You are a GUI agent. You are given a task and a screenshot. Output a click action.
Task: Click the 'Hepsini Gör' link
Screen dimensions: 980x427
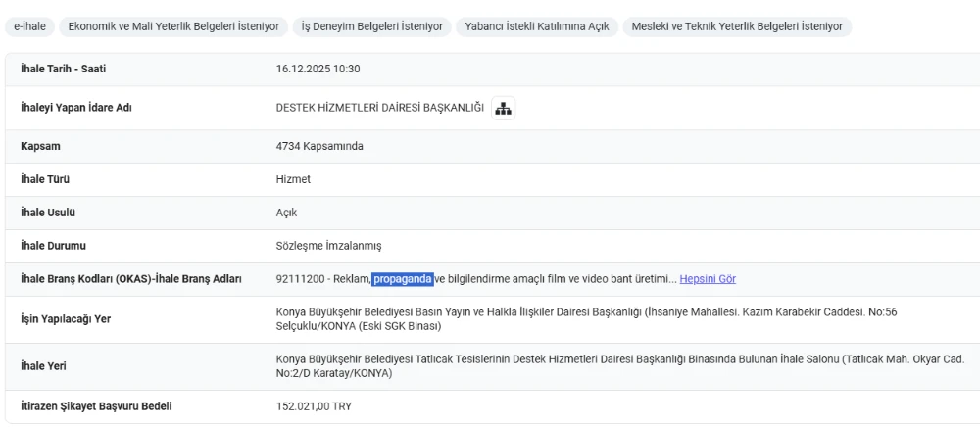(708, 279)
